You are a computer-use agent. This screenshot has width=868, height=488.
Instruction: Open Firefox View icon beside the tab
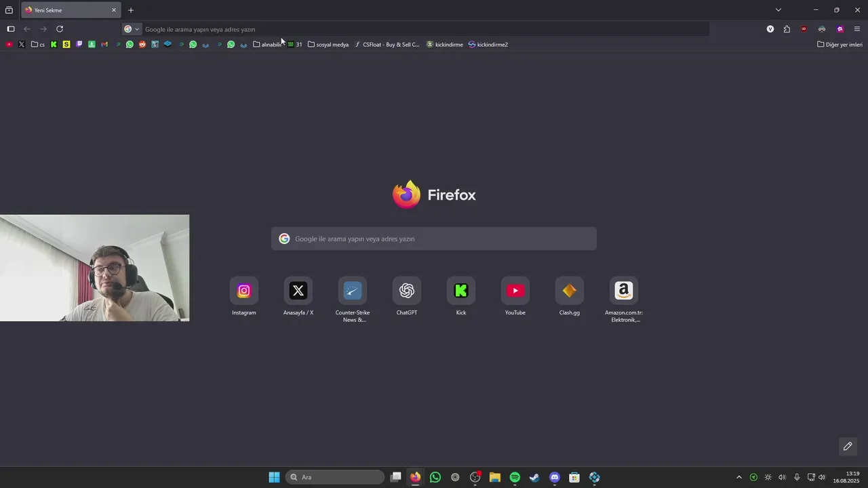(x=9, y=10)
